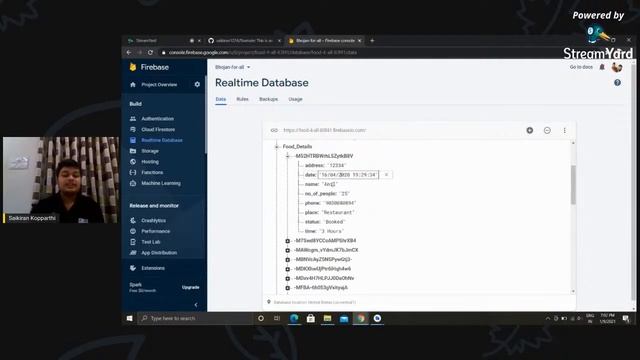Open Cloud Firestore from the sidebar
This screenshot has height=360, width=640.
[158, 129]
